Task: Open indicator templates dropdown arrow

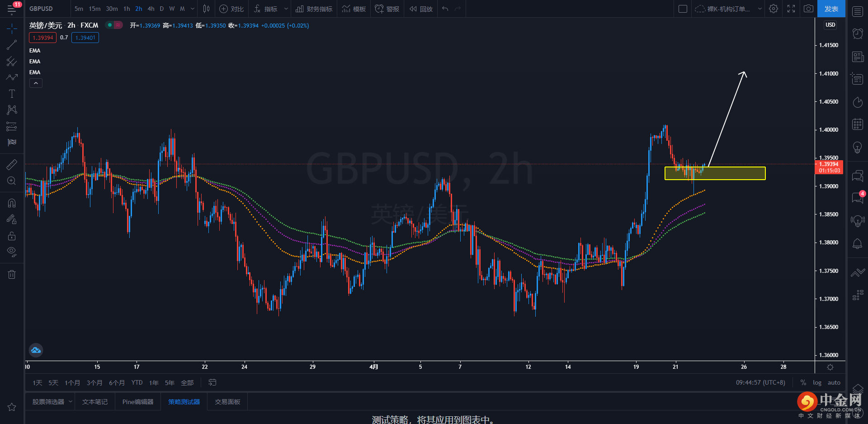Action: click(x=286, y=9)
